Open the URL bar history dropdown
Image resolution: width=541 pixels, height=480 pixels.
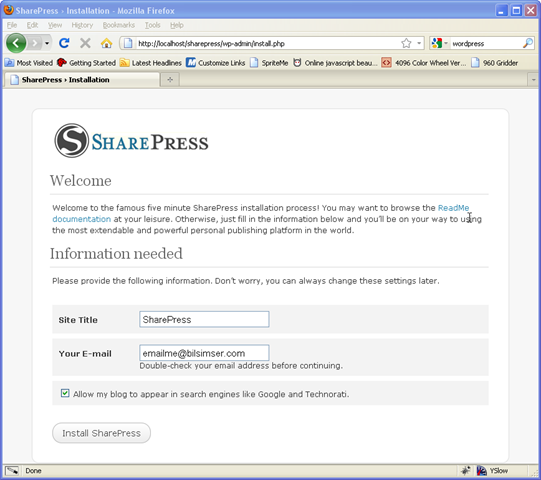coord(419,43)
